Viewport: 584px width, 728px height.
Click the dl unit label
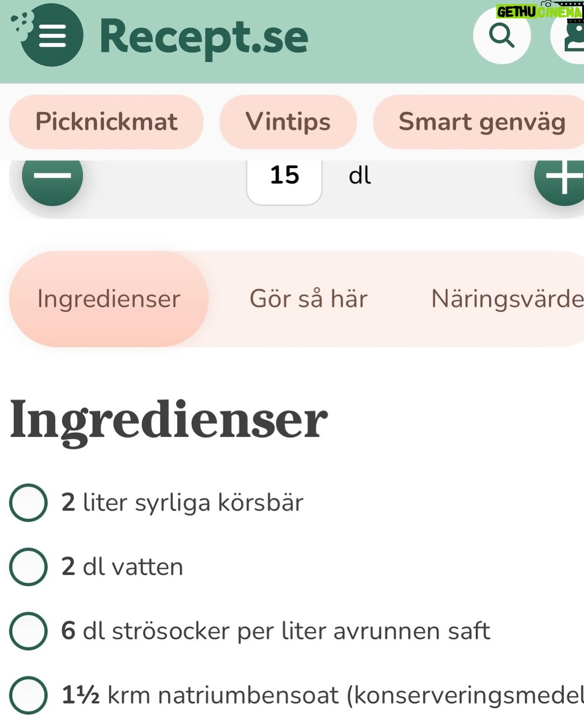pyautogui.click(x=360, y=176)
